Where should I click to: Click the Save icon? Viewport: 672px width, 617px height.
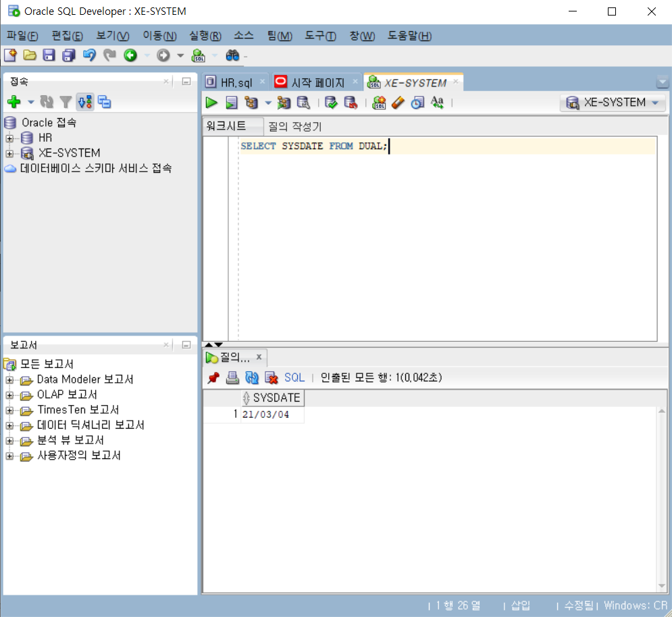(49, 55)
